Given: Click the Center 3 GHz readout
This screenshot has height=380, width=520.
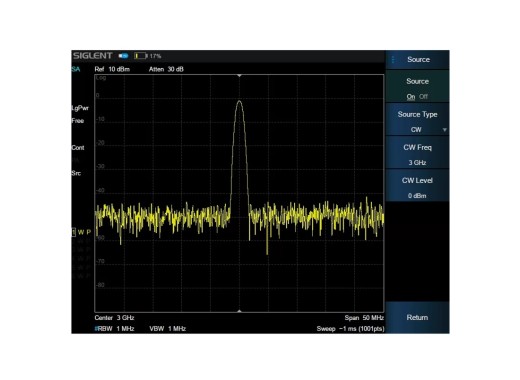Looking at the screenshot, I should 114,318.
